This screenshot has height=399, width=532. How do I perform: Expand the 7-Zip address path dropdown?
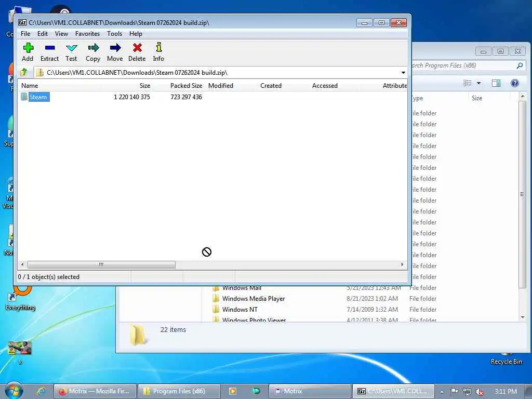(x=403, y=73)
